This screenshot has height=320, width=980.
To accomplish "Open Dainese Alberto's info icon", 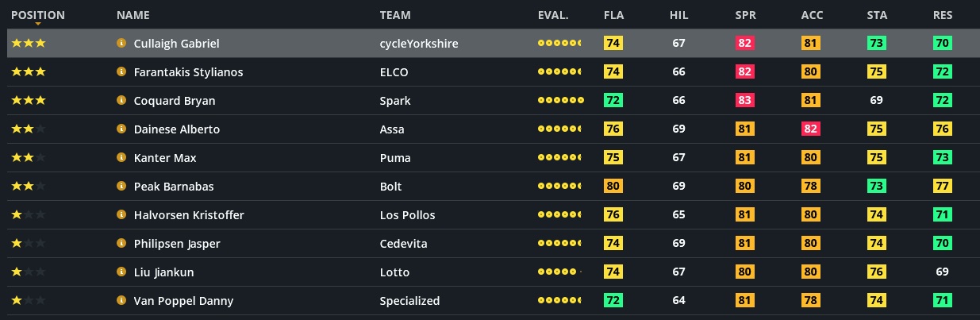I will click(x=121, y=129).
